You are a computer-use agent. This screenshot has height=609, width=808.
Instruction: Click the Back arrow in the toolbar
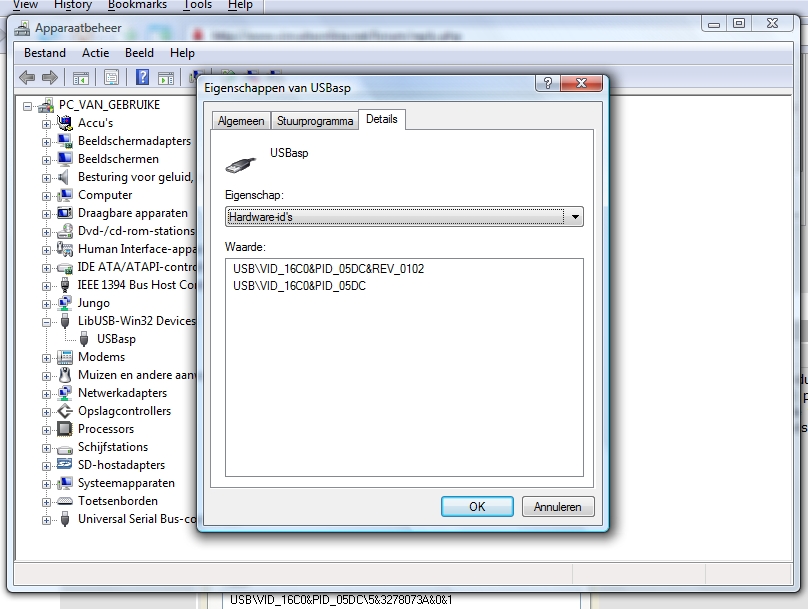point(27,77)
